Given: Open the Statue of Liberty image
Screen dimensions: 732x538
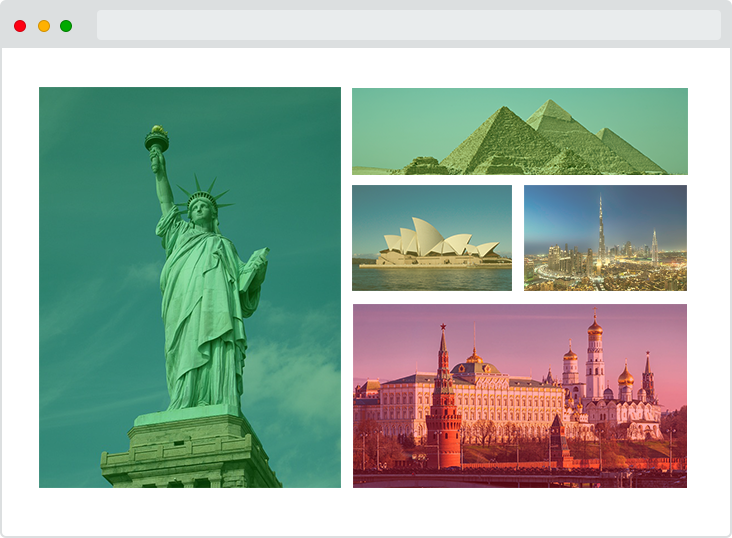Looking at the screenshot, I should 190,287.
